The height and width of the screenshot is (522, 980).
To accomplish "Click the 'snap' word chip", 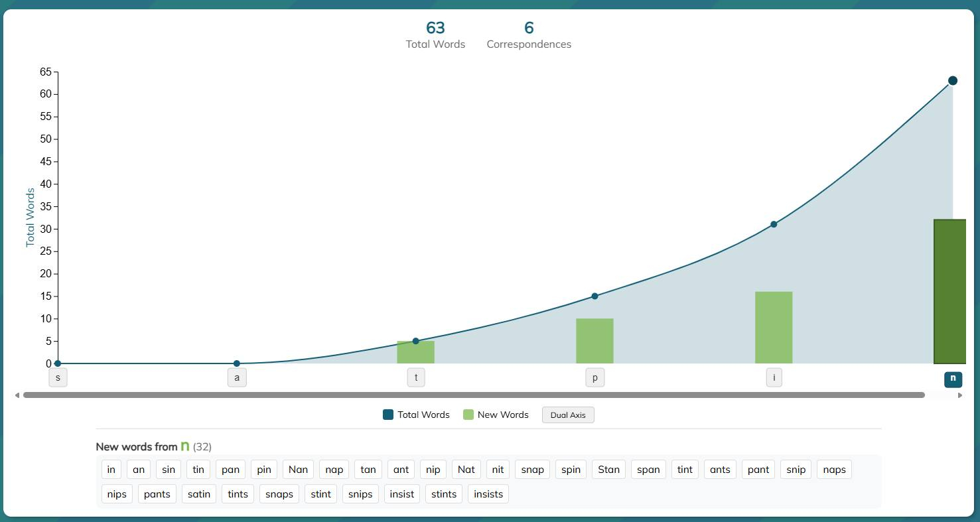I will click(532, 470).
